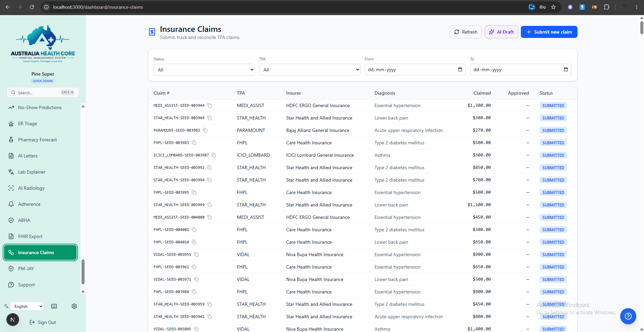Go to FHIR Export
The image size is (644, 332).
pos(40,236)
